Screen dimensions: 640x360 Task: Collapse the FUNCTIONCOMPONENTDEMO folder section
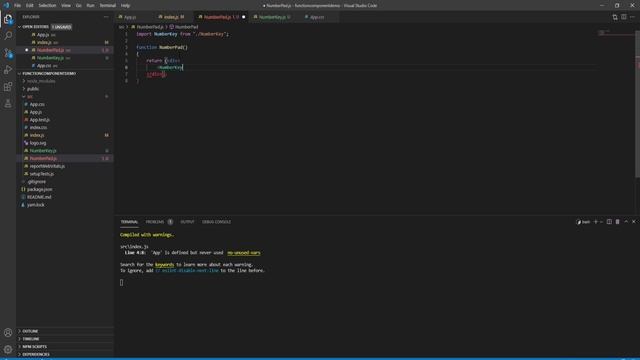pyautogui.click(x=47, y=73)
